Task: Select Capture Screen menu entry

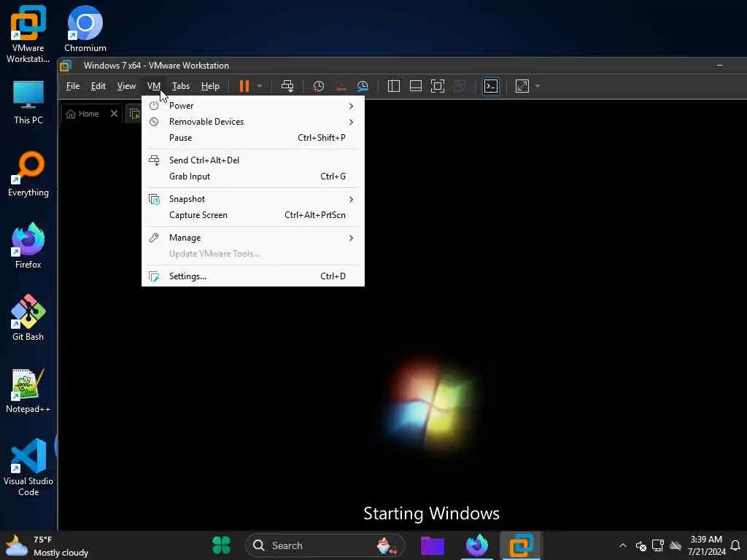Action: 253,215
